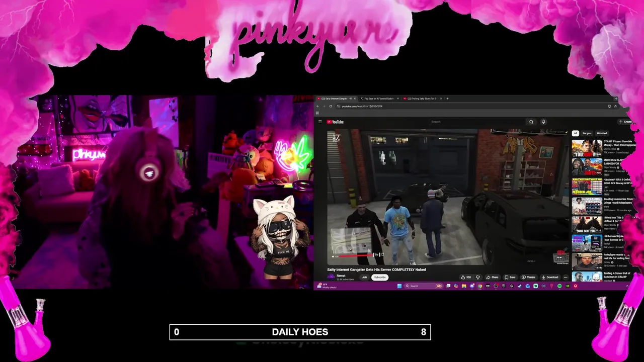Open the Chrome icon in the taskbar
The width and height of the screenshot is (644, 362).
tap(480, 286)
